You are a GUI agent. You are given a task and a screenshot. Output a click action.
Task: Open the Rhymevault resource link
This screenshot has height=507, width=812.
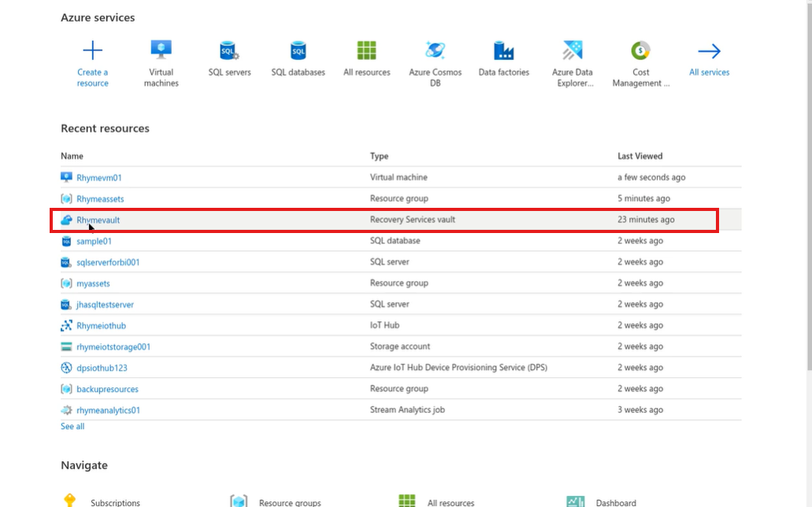click(x=98, y=220)
